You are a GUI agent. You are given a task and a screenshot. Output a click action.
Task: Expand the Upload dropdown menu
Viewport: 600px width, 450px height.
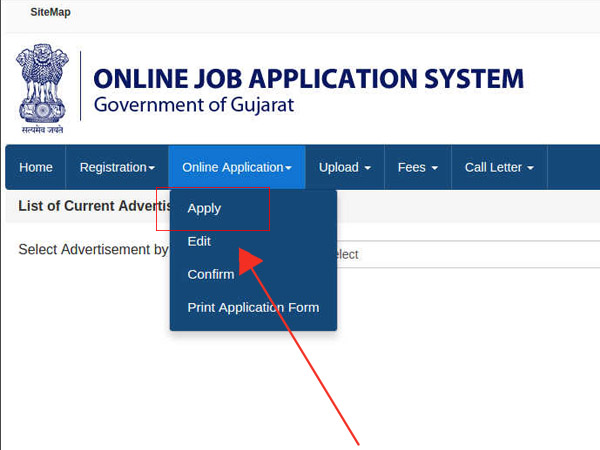345,167
